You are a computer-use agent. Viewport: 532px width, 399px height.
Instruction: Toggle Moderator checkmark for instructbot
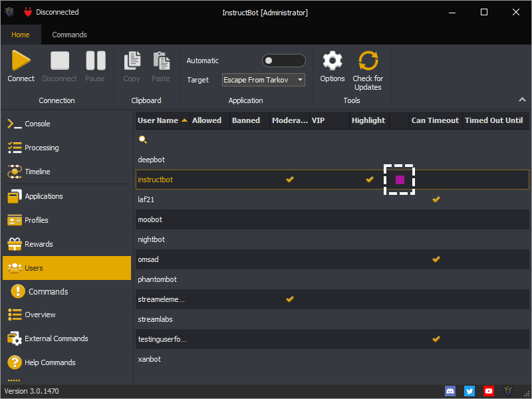pos(289,180)
